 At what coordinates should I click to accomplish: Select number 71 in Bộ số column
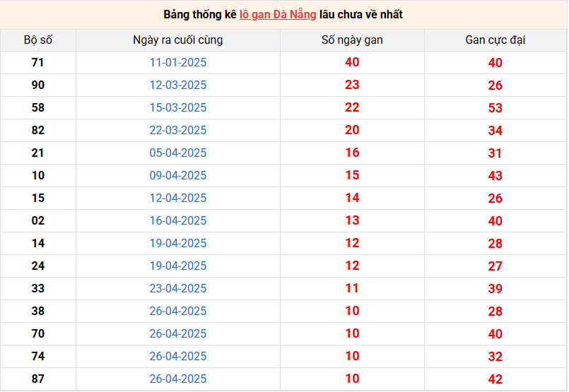point(38,62)
